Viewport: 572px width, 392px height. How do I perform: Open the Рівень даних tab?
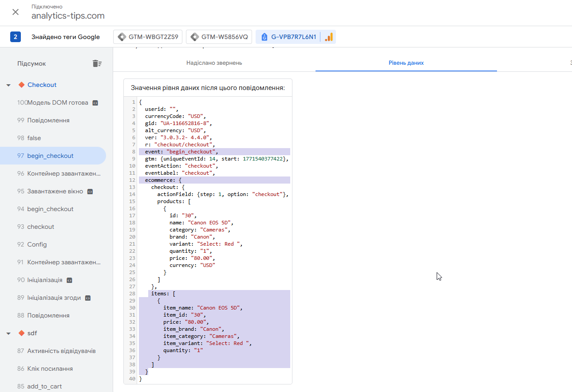[x=406, y=63]
